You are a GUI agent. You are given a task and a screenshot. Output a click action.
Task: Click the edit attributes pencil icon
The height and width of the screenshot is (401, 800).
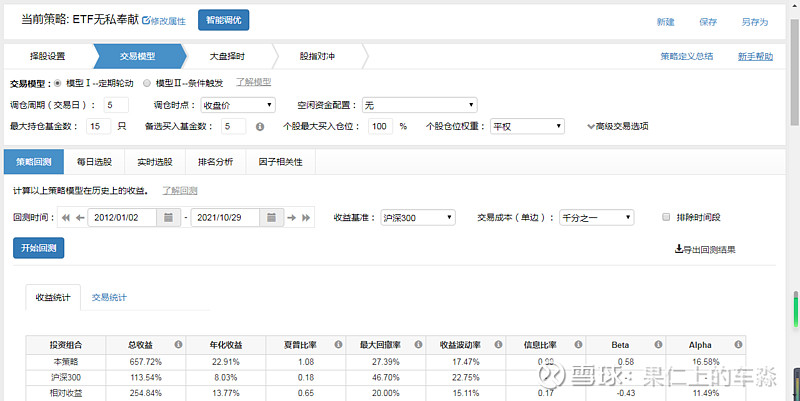click(146, 20)
